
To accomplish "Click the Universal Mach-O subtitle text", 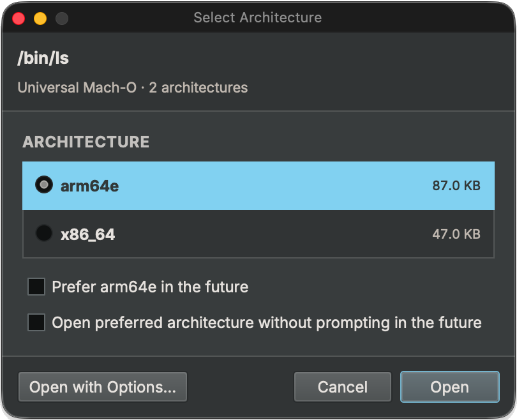I will click(132, 87).
